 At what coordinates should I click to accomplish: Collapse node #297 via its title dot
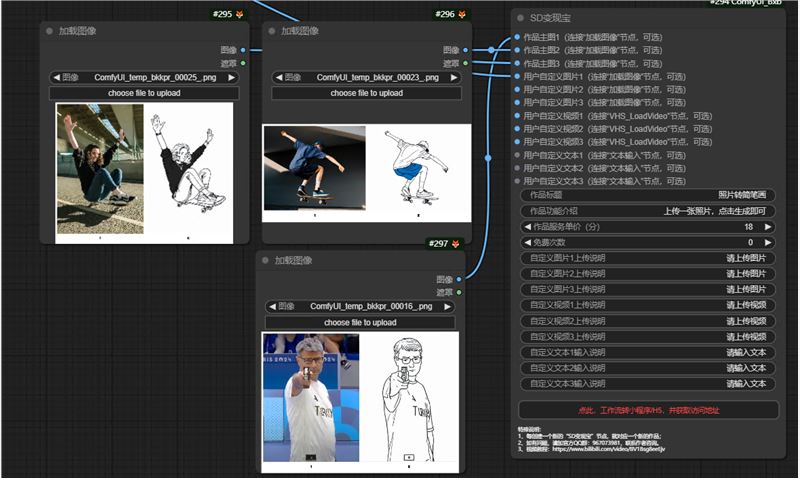[265, 261]
